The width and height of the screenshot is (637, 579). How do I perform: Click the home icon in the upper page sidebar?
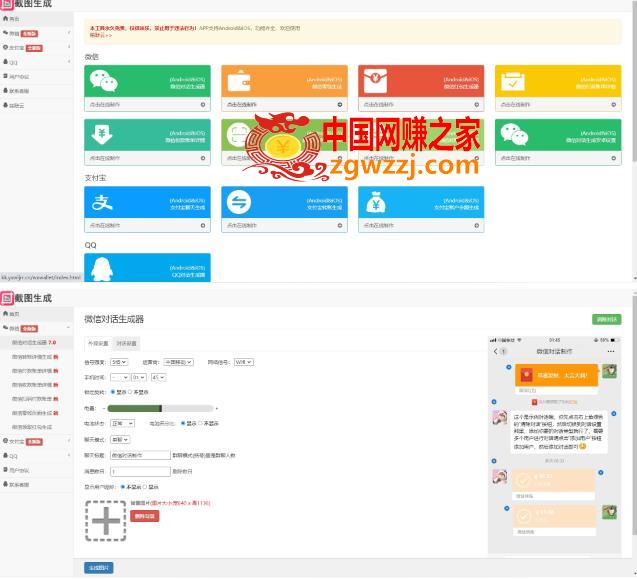[5, 18]
